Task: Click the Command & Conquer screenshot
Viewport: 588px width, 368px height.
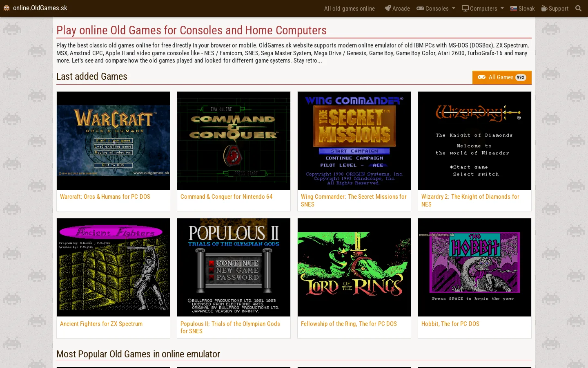Action: click(234, 141)
